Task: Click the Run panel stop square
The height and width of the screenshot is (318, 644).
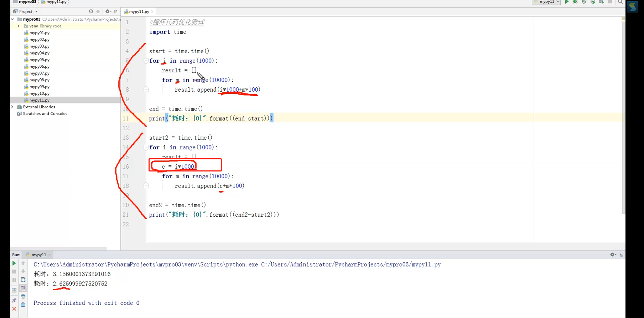Action: pyautogui.click(x=14, y=272)
